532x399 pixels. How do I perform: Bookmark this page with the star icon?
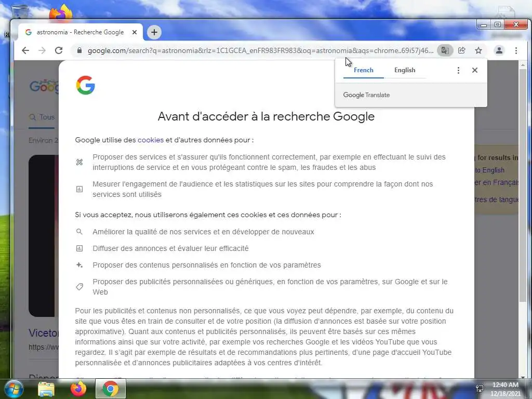click(x=478, y=50)
